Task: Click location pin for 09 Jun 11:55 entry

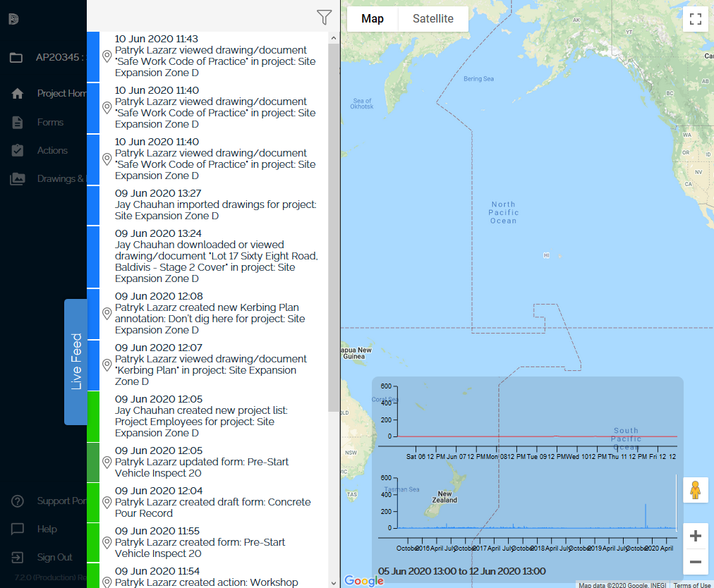Action: (107, 542)
